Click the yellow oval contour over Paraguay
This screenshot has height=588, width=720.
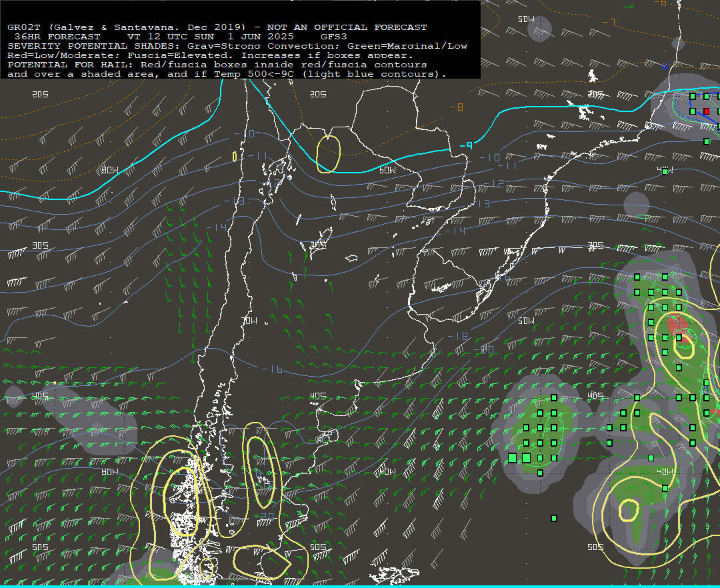click(x=328, y=154)
